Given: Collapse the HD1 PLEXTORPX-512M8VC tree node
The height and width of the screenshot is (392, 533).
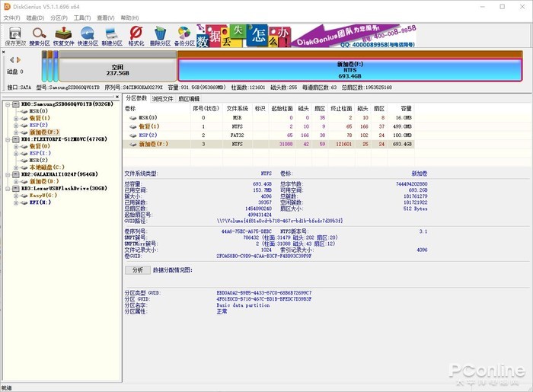Looking at the screenshot, I should click(8, 139).
